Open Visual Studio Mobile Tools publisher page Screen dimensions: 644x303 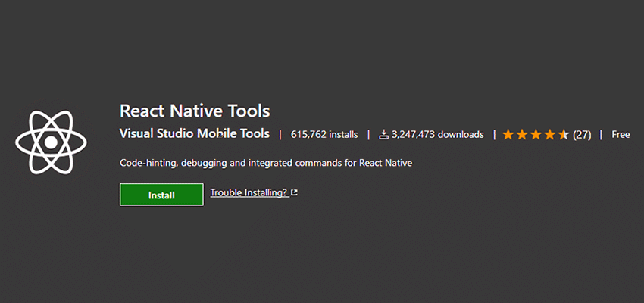click(x=195, y=134)
